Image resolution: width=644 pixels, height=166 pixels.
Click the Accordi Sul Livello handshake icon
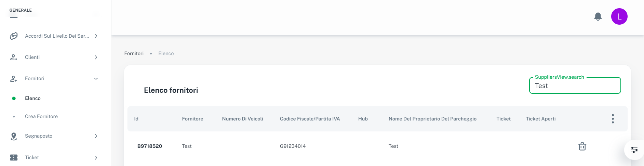coord(14,36)
